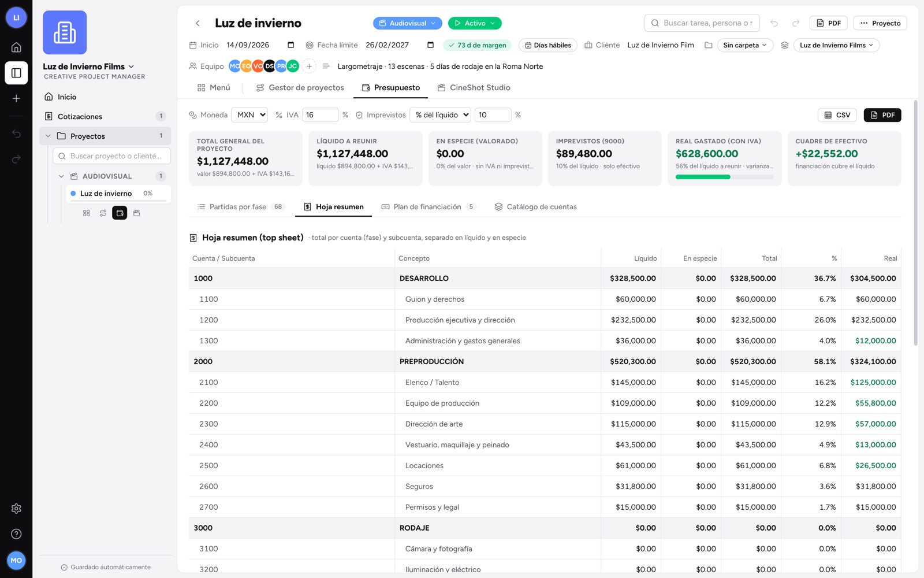Open the Proyecto more-options button
This screenshot has height=578, width=924.
click(880, 23)
